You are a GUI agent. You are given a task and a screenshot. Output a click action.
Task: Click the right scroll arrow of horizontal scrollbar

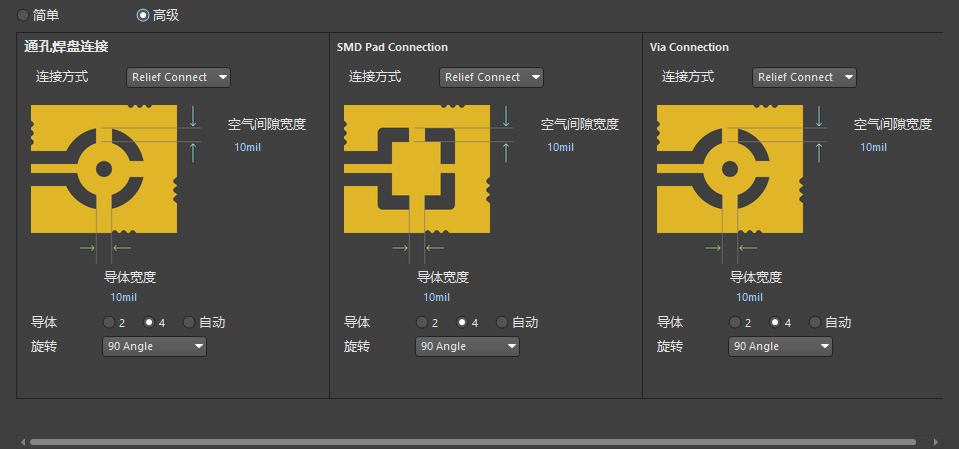point(935,441)
